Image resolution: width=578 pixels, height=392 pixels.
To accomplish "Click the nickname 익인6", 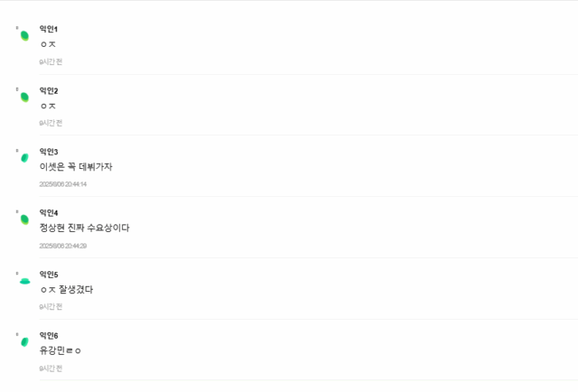I will 49,336.
